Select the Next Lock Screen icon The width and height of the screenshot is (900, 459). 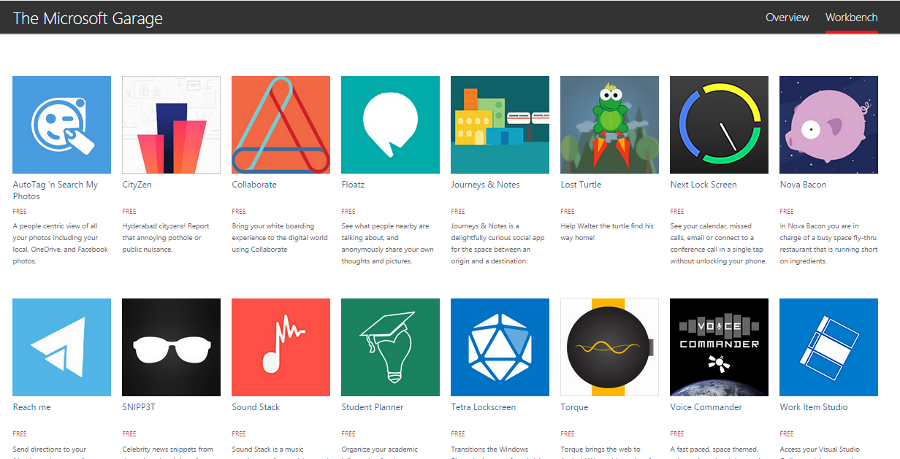(719, 125)
